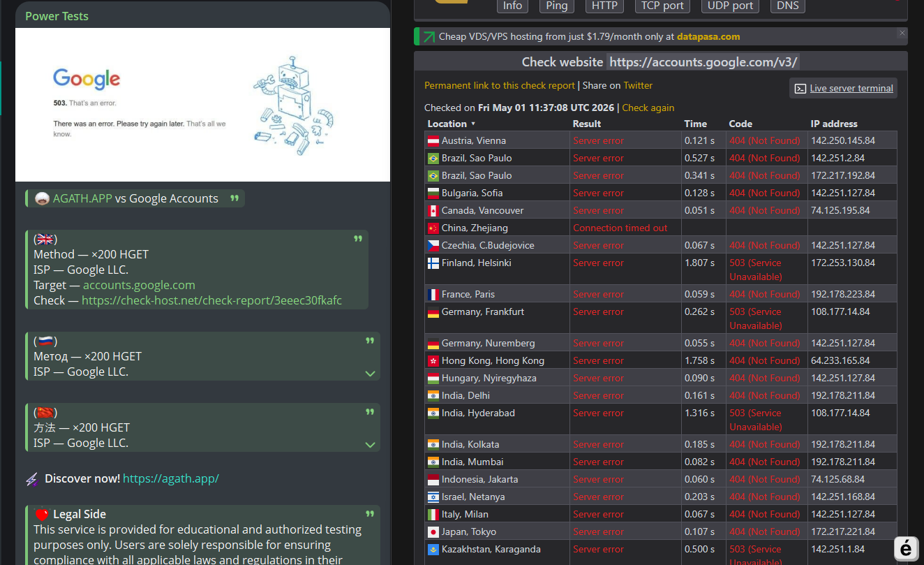The width and height of the screenshot is (924, 565).
Task: Click the Code column header
Action: [740, 124]
